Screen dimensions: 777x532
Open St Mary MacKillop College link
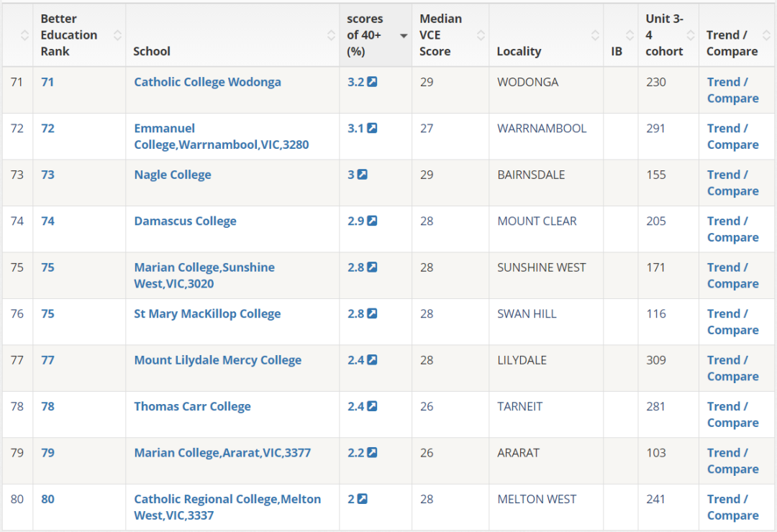click(x=207, y=313)
